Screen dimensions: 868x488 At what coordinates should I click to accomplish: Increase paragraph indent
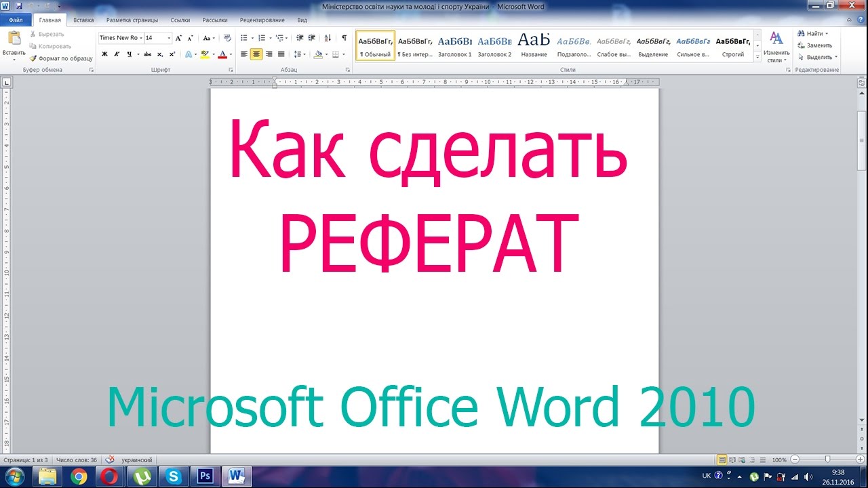coord(312,38)
